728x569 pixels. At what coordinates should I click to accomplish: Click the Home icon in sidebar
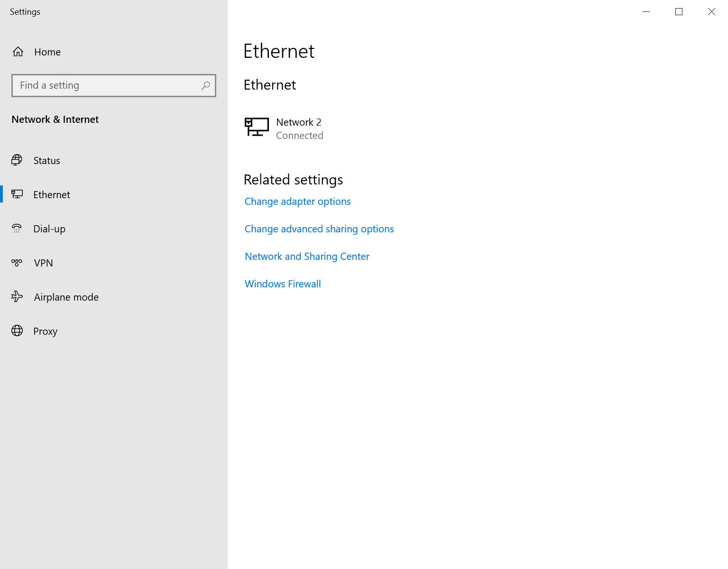pyautogui.click(x=18, y=52)
